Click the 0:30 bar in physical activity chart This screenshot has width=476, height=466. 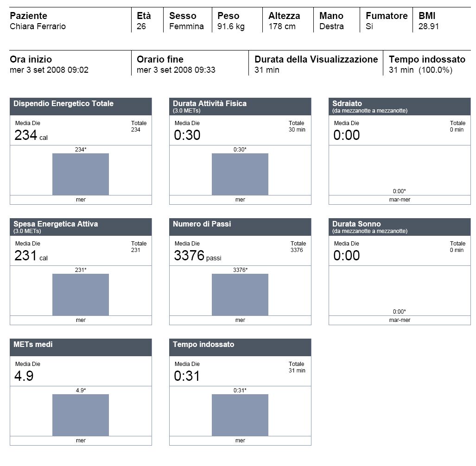(240, 174)
